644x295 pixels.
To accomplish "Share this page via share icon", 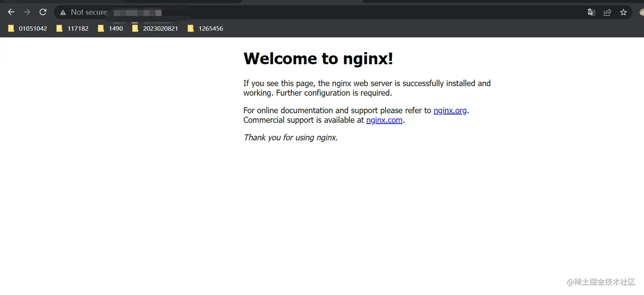I will coord(607,12).
